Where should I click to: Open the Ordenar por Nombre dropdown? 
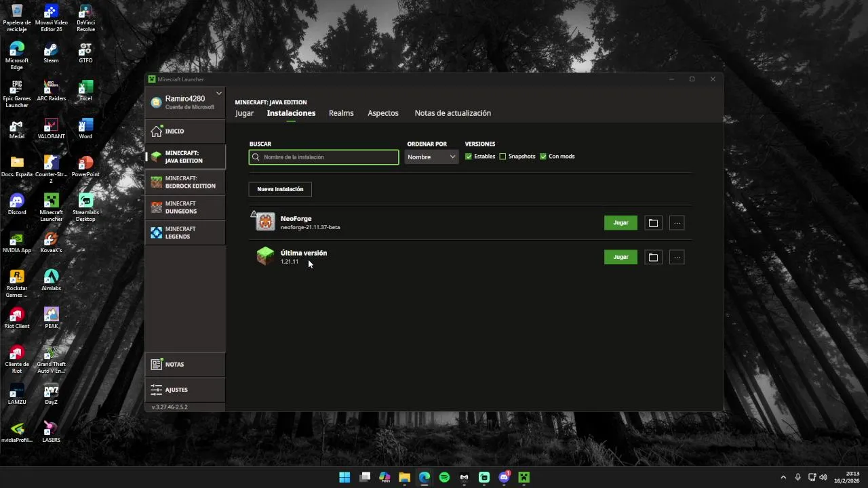click(431, 157)
